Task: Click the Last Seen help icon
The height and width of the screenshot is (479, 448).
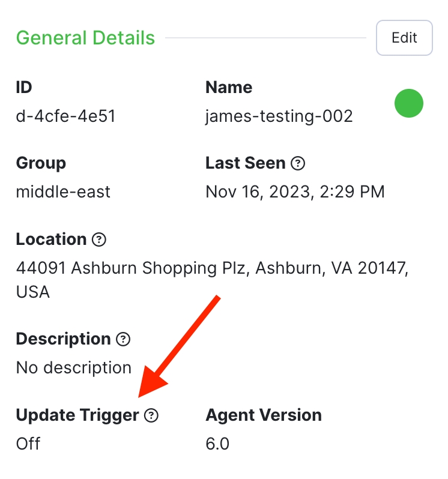Action: [298, 163]
